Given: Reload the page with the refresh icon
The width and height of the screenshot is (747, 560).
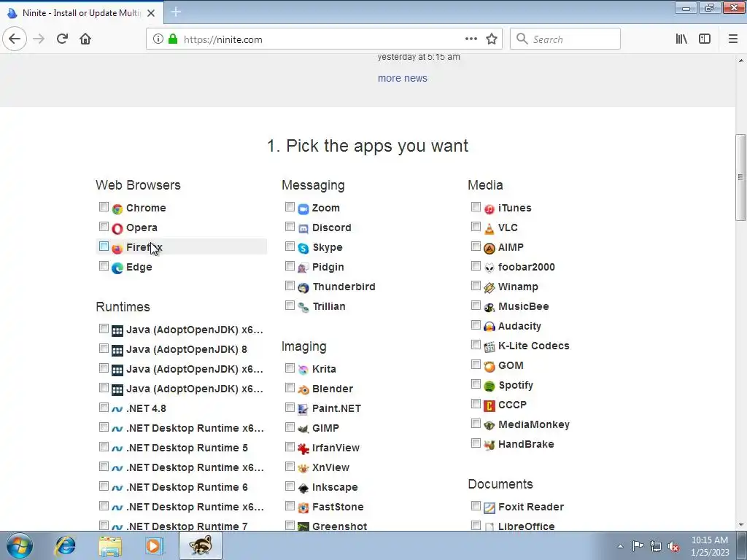Looking at the screenshot, I should (63, 39).
